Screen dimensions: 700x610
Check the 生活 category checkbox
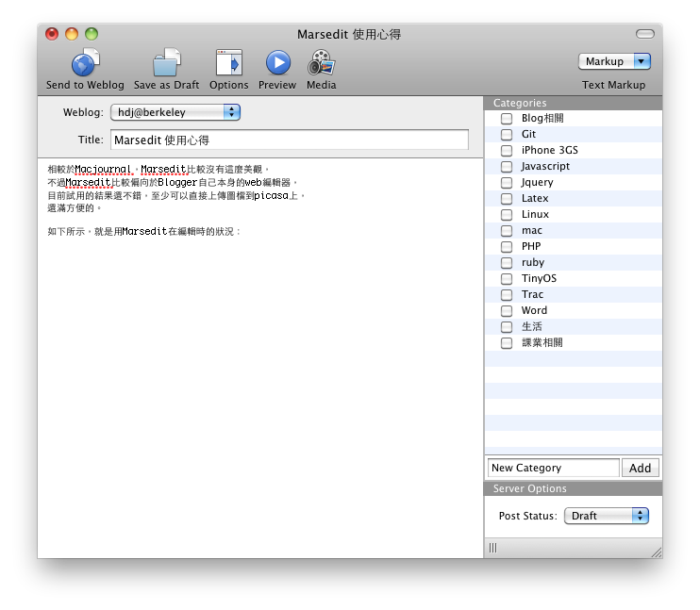tap(507, 326)
